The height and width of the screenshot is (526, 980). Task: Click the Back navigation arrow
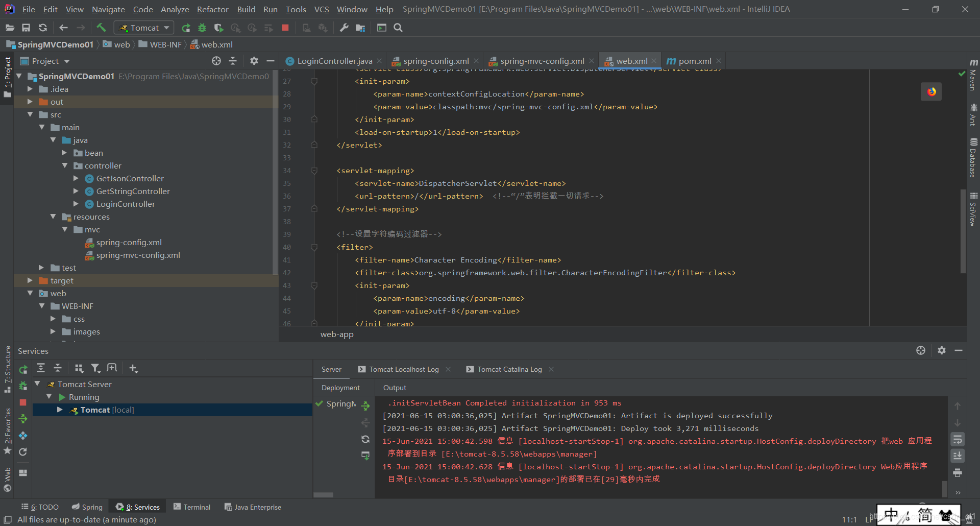63,28
